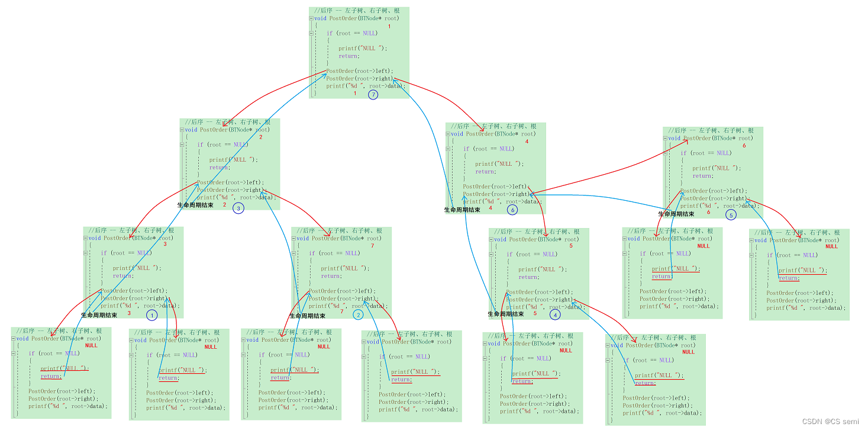Collapse the if statement in the block numbered 3
Image resolution: width=868 pixels, height=430 pixels.
click(x=86, y=253)
